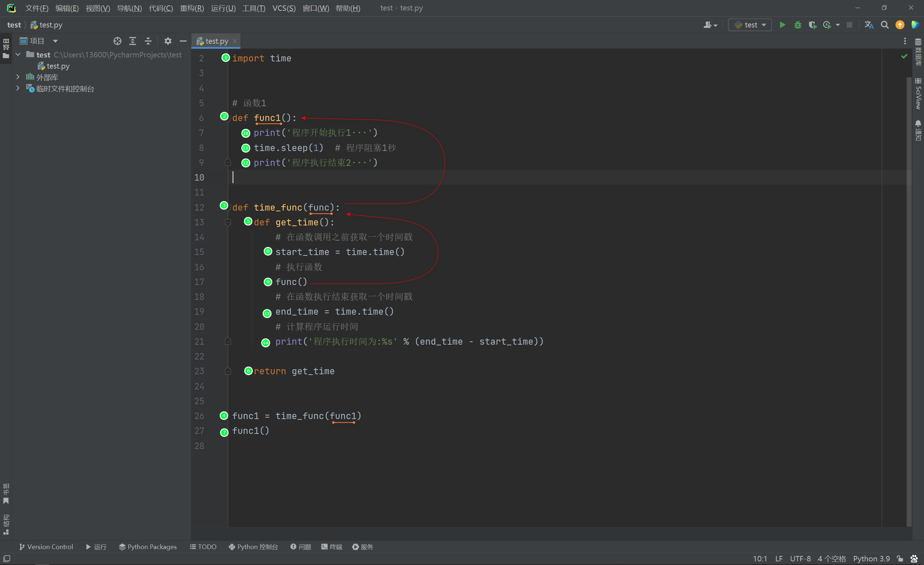924x565 pixels.
Task: Open Version Control tool window
Action: click(46, 547)
